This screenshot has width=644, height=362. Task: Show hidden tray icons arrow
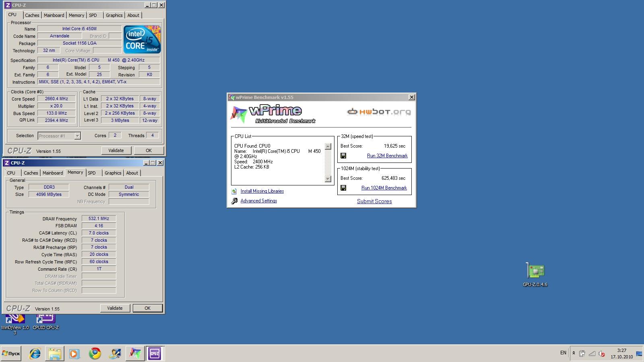coord(574,353)
